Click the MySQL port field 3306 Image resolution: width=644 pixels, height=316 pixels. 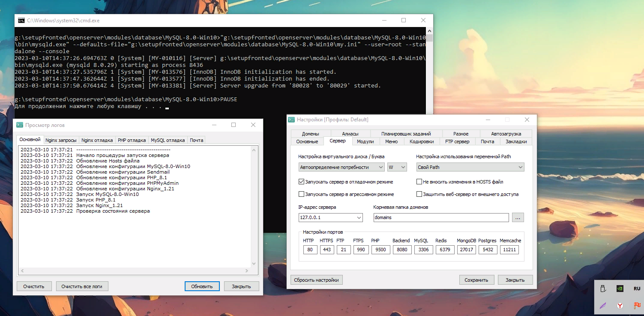tap(423, 250)
